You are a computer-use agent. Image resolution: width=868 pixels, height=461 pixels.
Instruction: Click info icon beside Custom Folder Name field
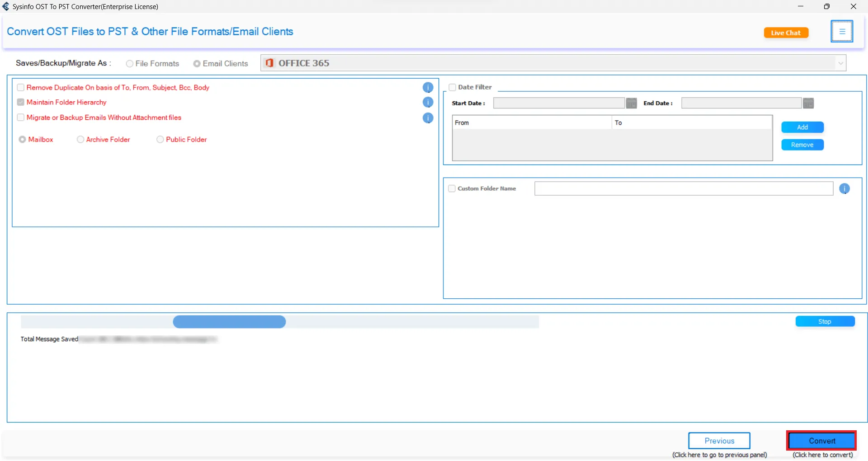pyautogui.click(x=844, y=189)
